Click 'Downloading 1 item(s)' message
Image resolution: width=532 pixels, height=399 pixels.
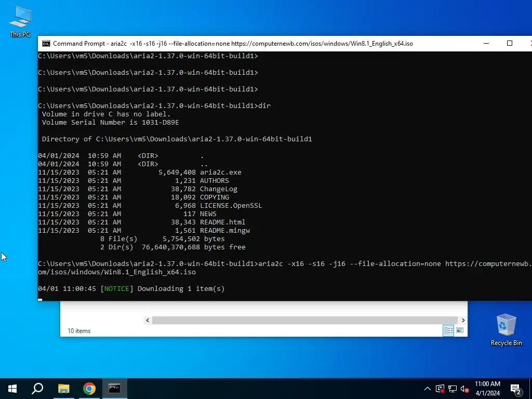coord(181,289)
